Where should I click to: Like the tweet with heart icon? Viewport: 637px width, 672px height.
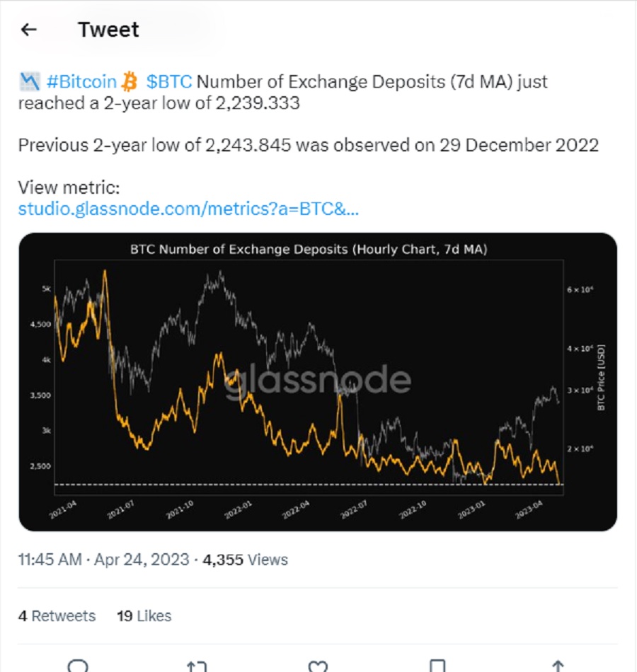coord(318,666)
